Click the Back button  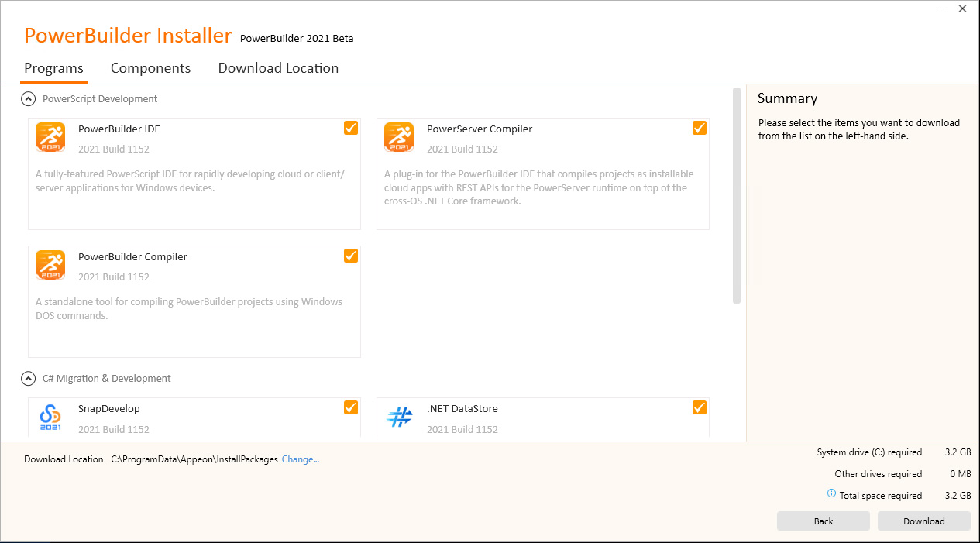point(823,521)
